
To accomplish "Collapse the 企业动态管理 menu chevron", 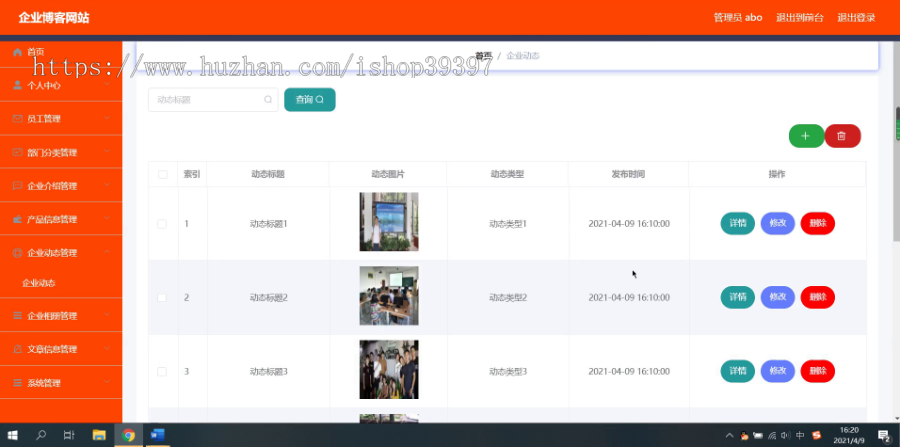I will 107,252.
